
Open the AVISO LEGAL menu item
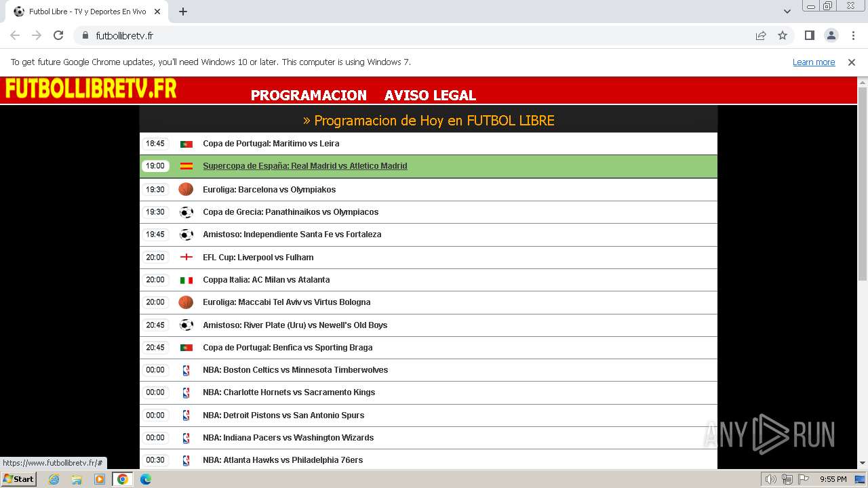point(430,96)
